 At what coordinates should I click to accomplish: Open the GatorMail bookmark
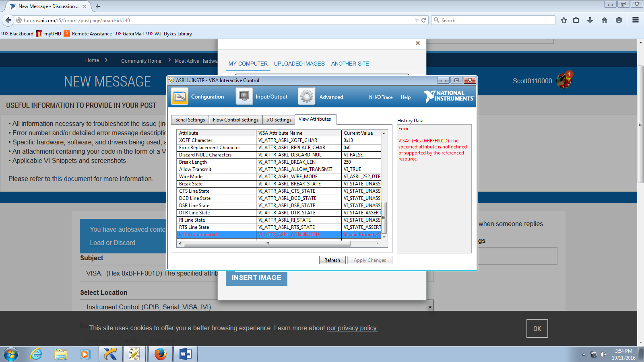[129, 34]
